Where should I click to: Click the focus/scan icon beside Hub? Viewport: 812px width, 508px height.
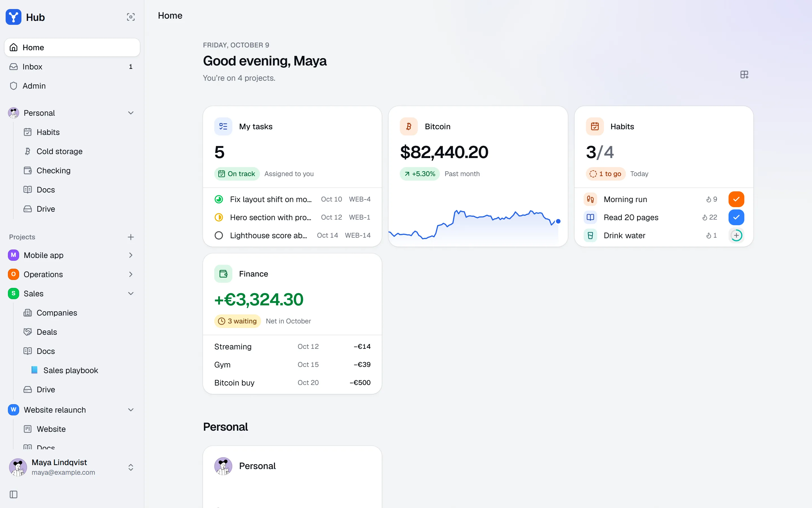click(131, 17)
